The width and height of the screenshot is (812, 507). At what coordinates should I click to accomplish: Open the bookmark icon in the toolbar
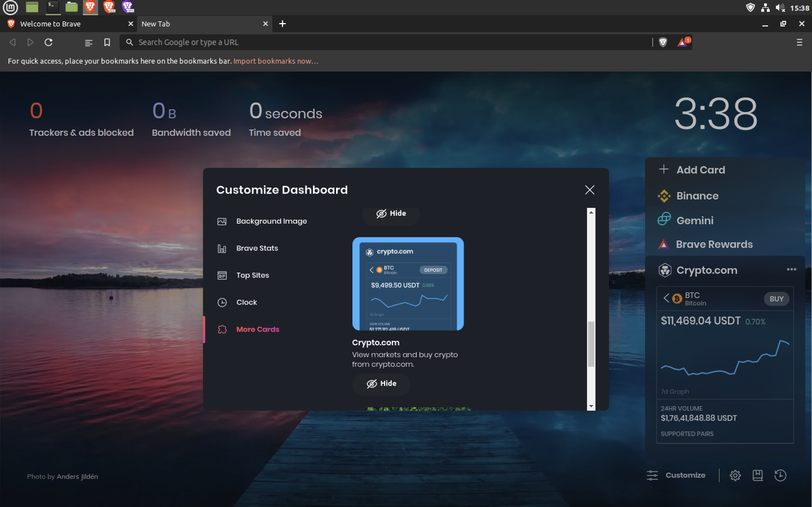pos(107,42)
